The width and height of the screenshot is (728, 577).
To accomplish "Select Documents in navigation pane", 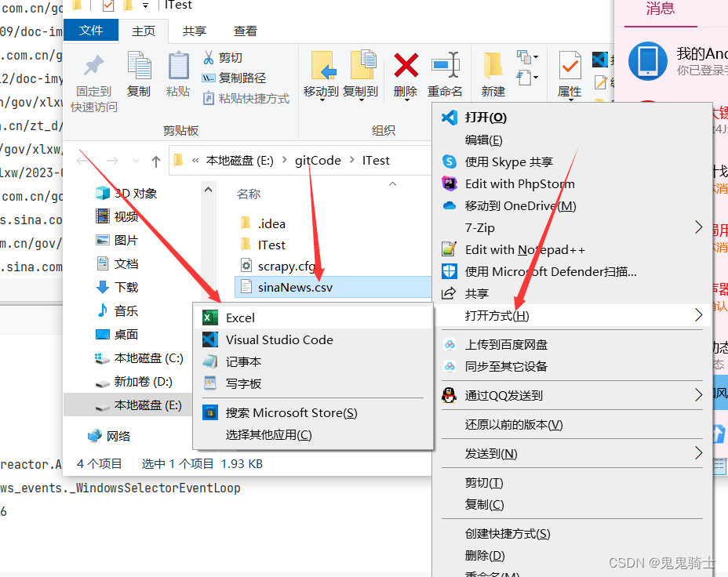I will (x=117, y=264).
